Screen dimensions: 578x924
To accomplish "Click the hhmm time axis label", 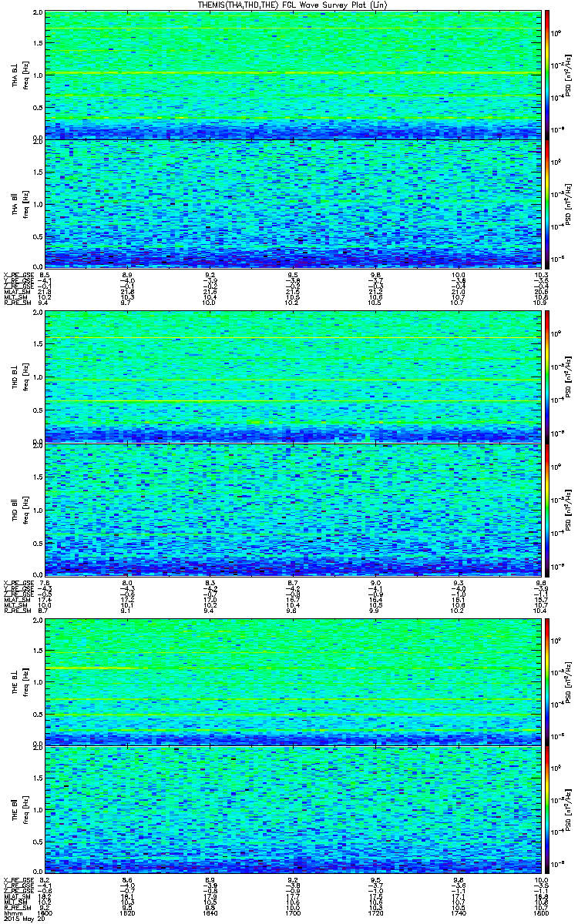I will 12,914.
